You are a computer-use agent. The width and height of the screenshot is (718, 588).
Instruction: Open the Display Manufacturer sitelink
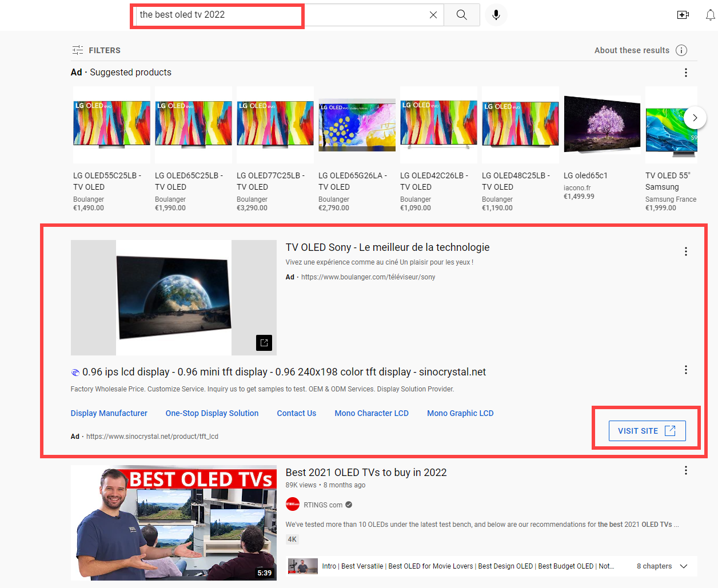pyautogui.click(x=109, y=413)
